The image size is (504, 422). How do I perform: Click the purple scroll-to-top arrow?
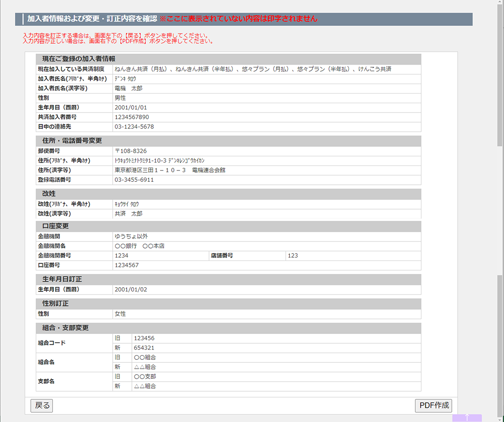click(467, 418)
